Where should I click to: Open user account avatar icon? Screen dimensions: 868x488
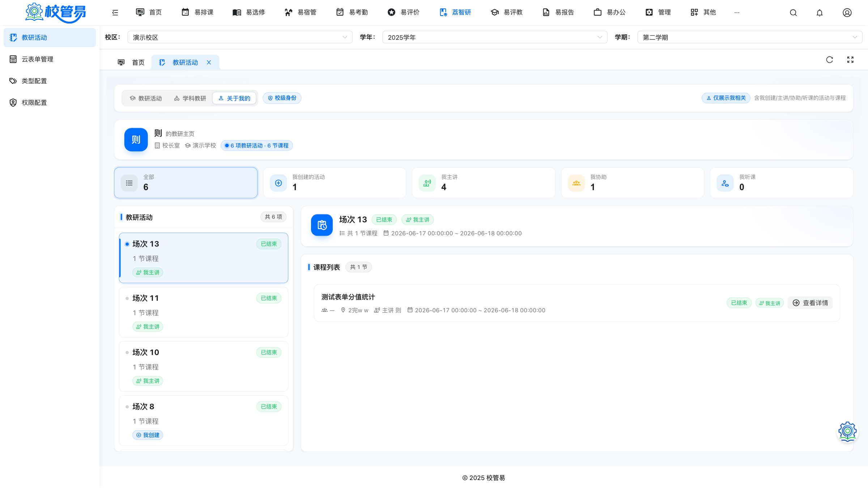(x=847, y=13)
